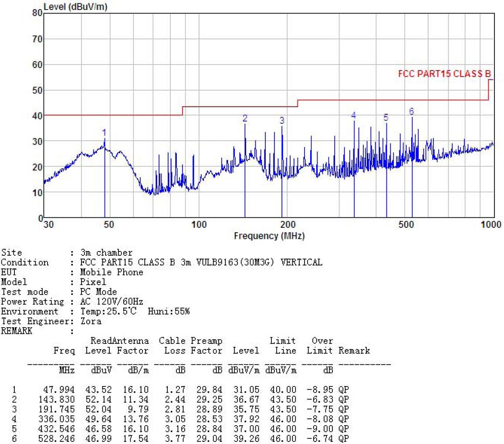Click the Model value 'Pixel'
The height and width of the screenshot is (444, 504).
pyautogui.click(x=93, y=282)
